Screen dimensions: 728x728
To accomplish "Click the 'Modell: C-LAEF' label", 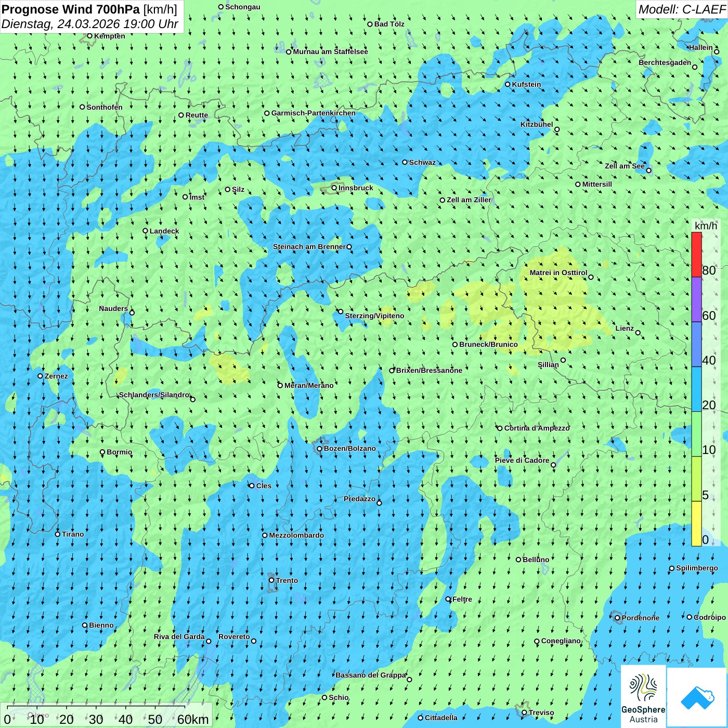I will pos(682,9).
